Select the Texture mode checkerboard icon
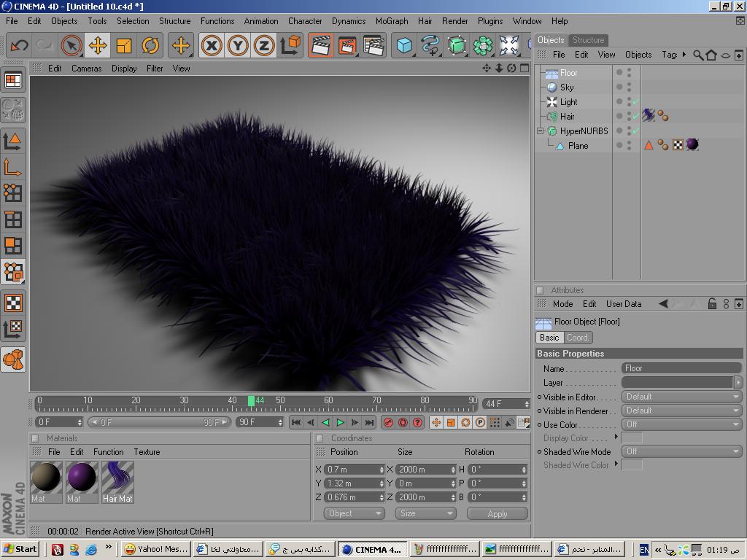The image size is (747, 560). tap(13, 303)
